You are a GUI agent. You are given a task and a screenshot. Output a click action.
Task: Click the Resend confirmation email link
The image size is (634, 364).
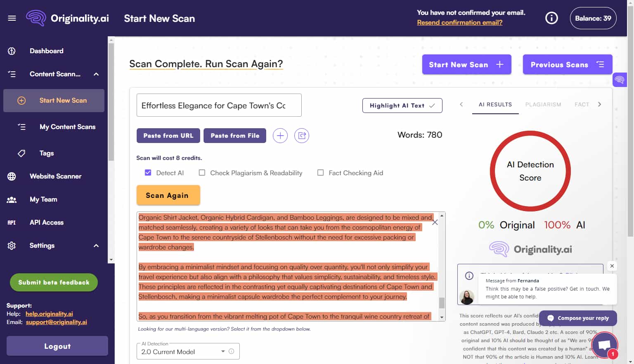click(459, 22)
